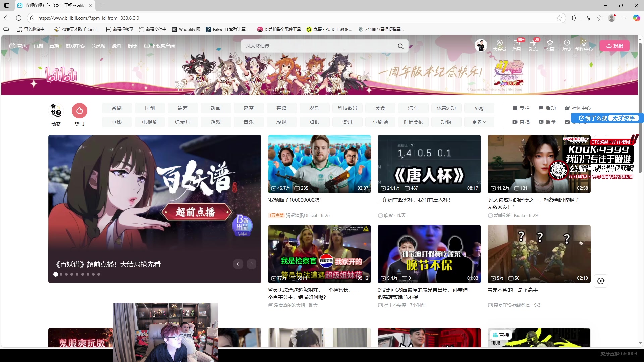This screenshot has height=362, width=644.
Task: Open the 消息 messages icon
Action: coord(517,45)
